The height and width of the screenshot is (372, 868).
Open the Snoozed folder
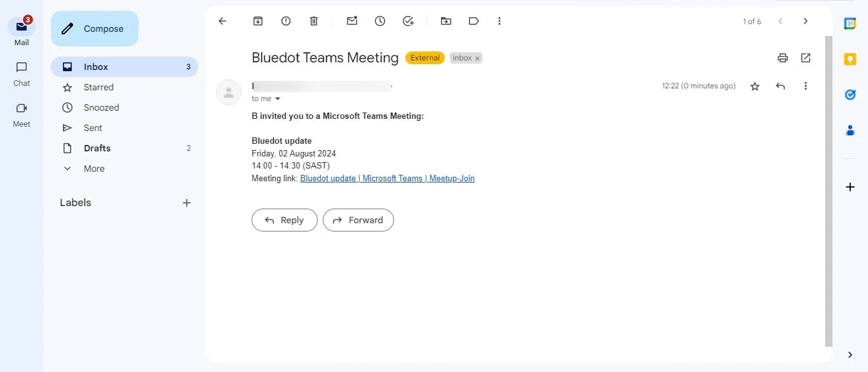click(x=125, y=107)
